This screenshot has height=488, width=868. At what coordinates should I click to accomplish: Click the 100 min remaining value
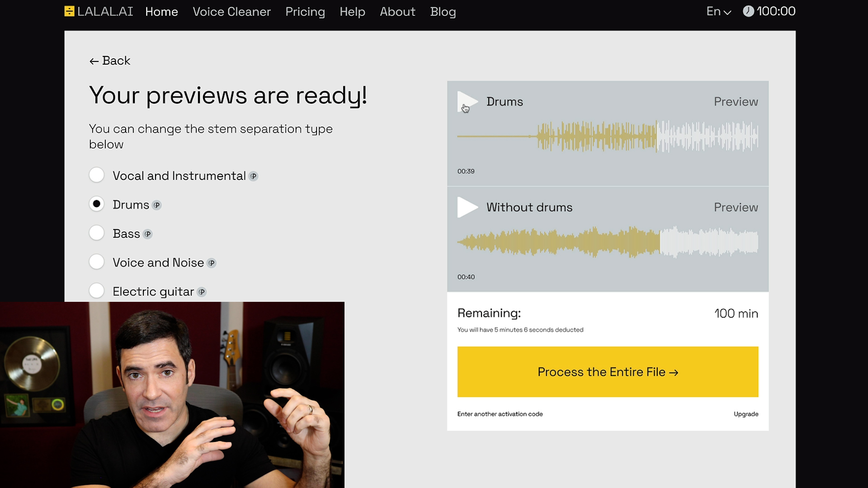point(736,314)
